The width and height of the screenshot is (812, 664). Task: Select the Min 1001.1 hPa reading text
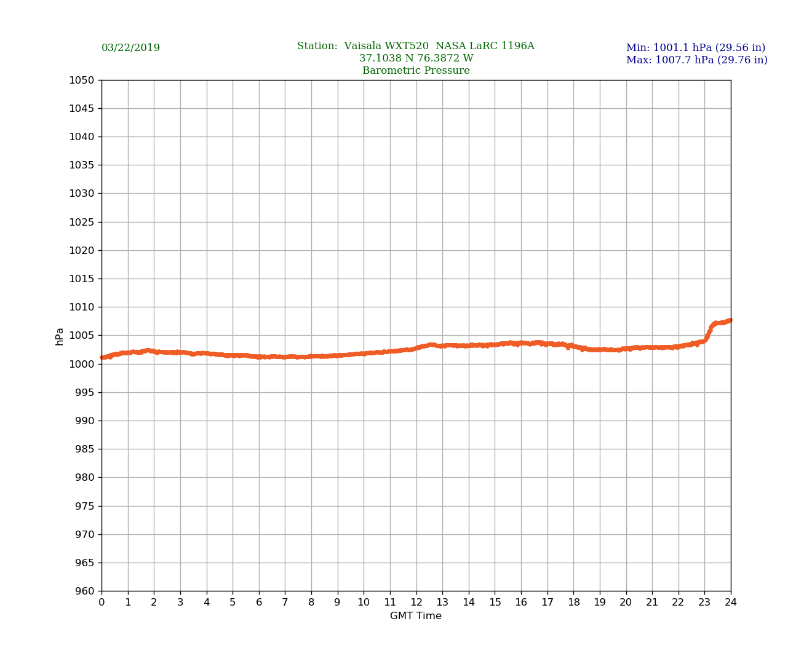[x=695, y=48]
